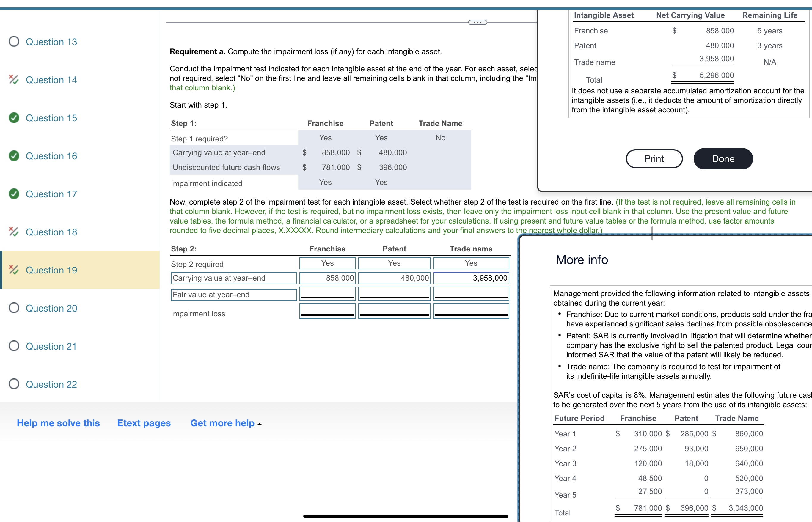Open Fair value at year-end row dropdown
812x522 pixels.
234,295
